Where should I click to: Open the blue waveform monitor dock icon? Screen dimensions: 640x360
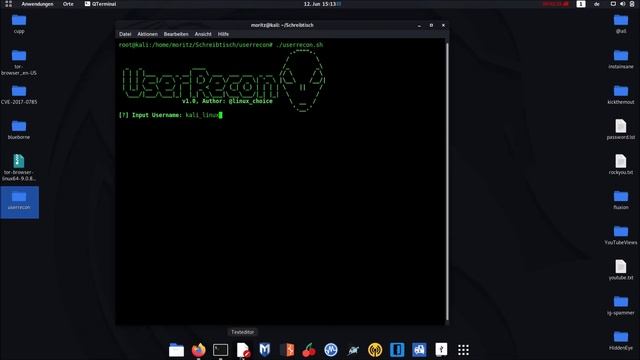[x=331, y=350]
